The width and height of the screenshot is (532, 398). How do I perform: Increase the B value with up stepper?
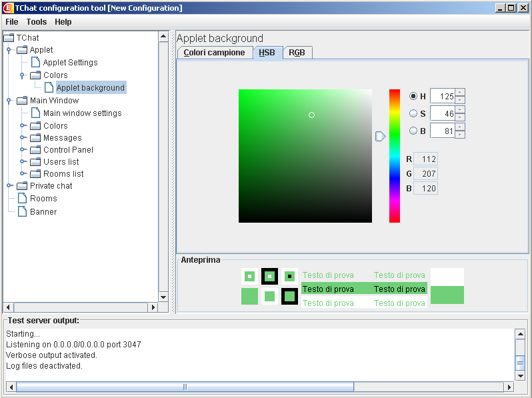click(460, 127)
